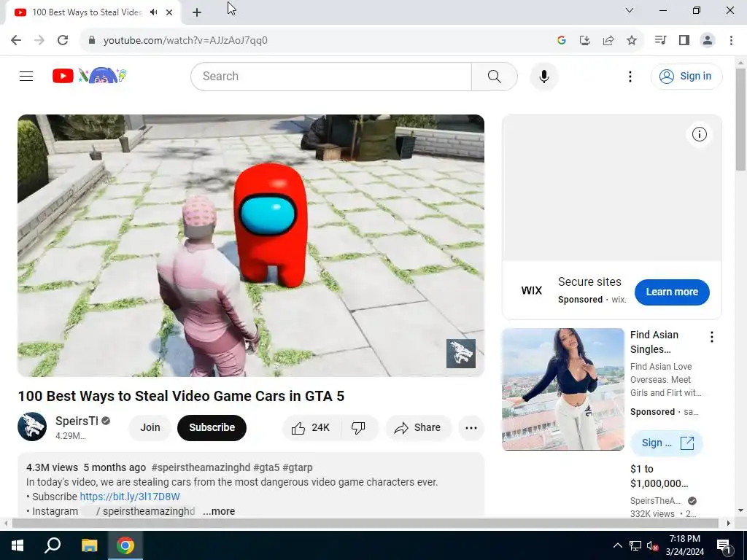This screenshot has height=560, width=747.
Task: Open the notification center
Action: pos(724,545)
